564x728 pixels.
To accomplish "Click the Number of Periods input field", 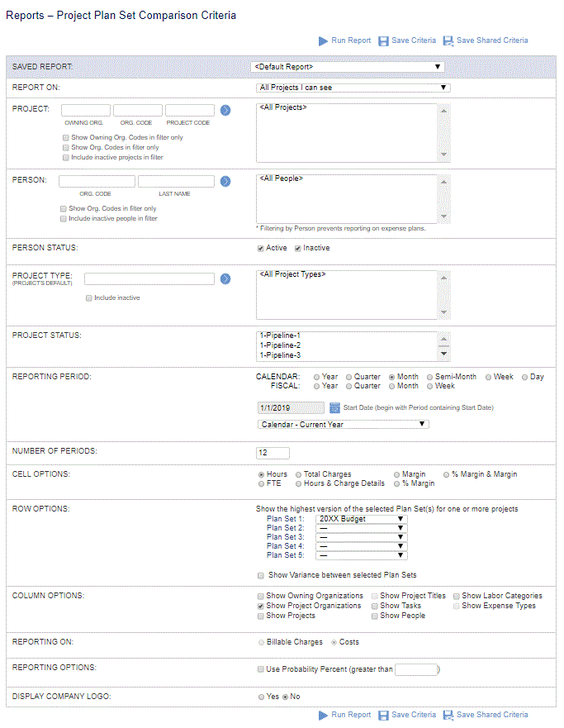I will coord(273,453).
